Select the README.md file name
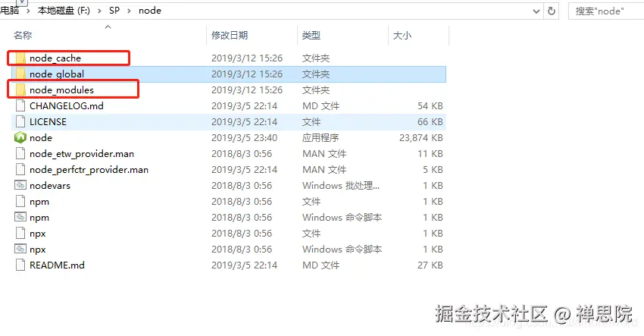The width and height of the screenshot is (644, 336). click(x=57, y=265)
